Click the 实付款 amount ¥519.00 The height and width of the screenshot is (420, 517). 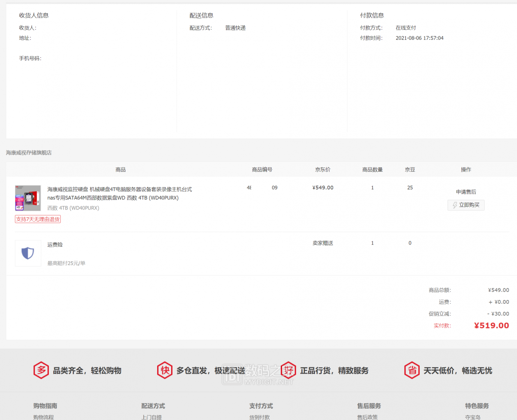tap(492, 325)
